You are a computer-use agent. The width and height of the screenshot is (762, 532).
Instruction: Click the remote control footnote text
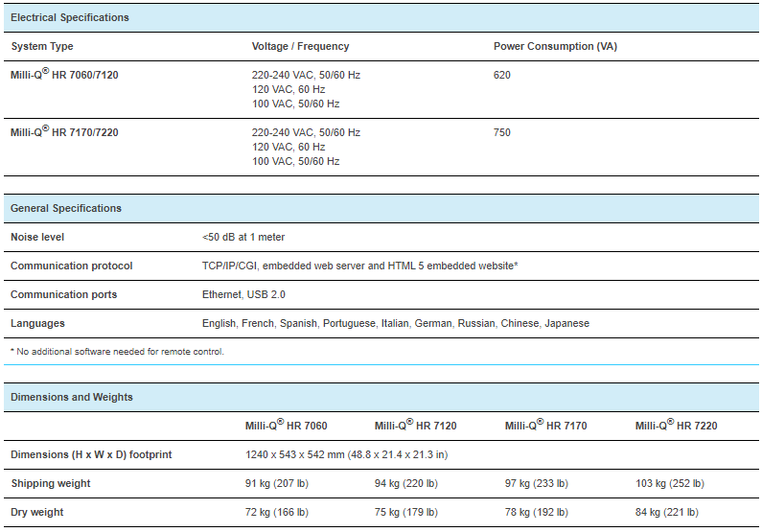point(117,352)
